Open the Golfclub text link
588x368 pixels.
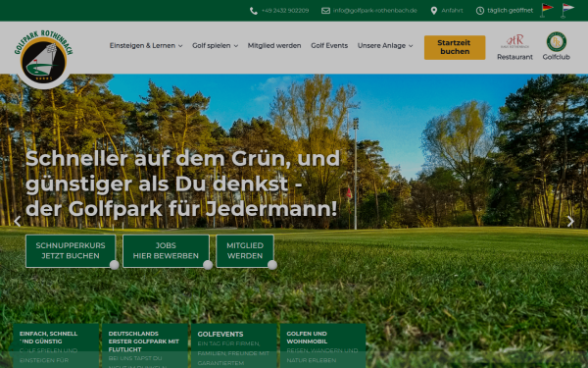tap(556, 57)
